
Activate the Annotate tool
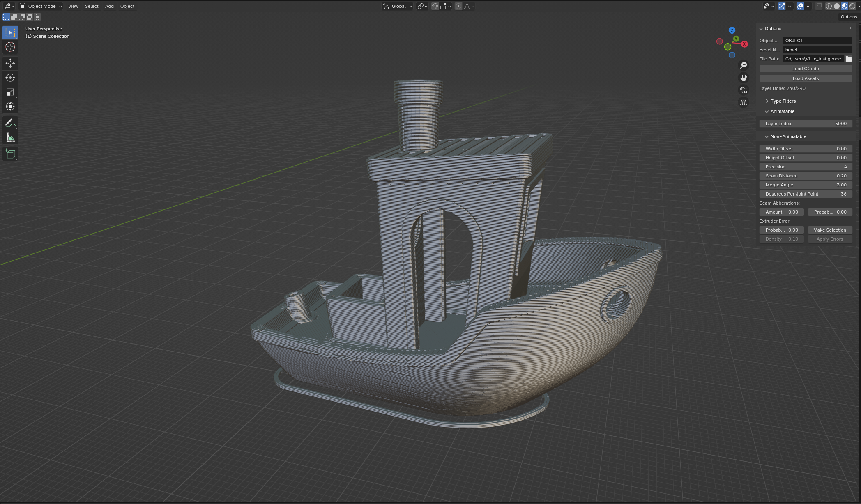pos(10,123)
